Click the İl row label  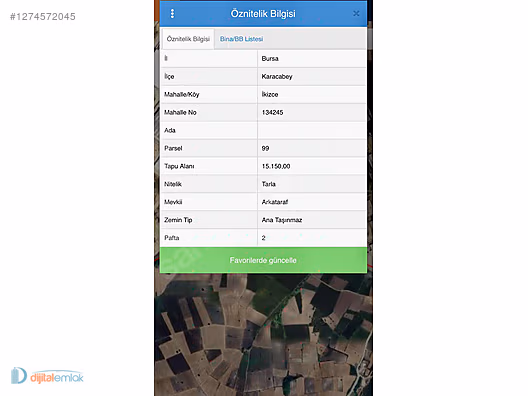click(166, 59)
